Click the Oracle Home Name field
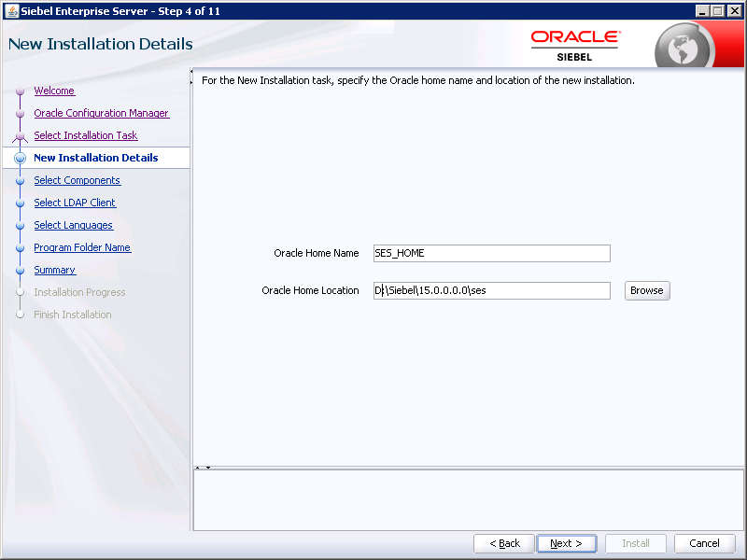747x560 pixels. (x=492, y=253)
